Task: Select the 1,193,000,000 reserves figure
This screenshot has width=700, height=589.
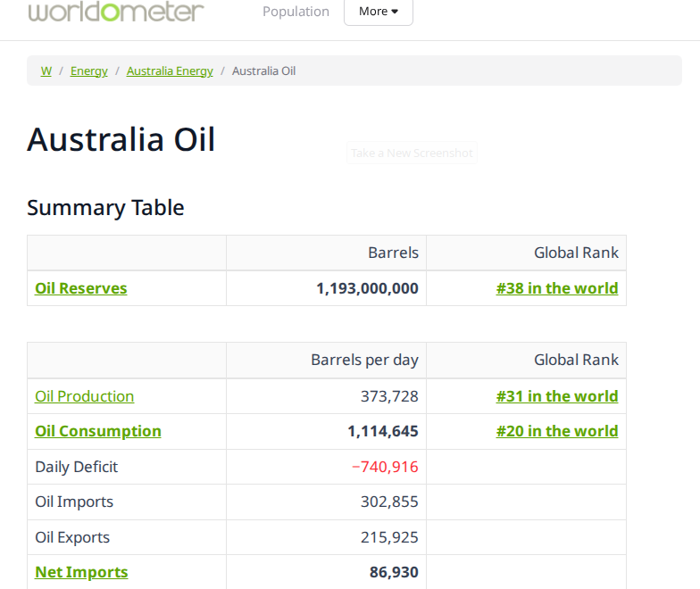Action: (367, 288)
